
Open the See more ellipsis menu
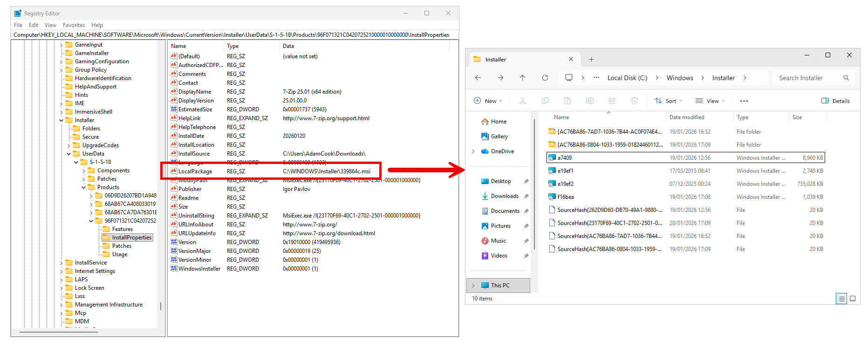pos(744,101)
